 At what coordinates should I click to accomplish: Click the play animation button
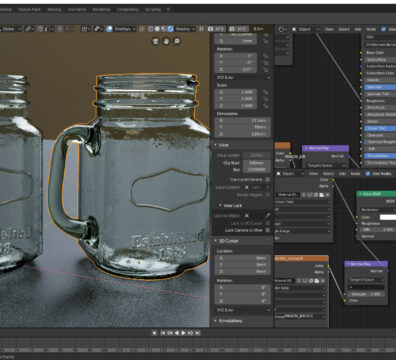[183, 333]
